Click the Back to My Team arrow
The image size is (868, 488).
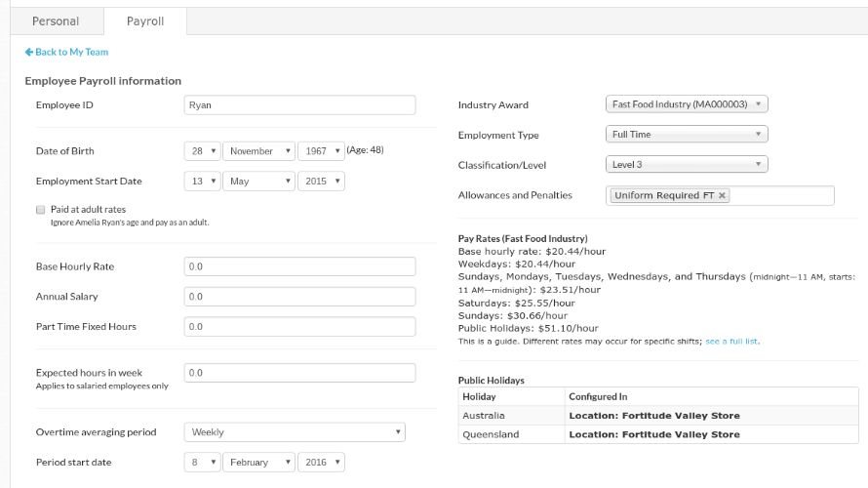[29, 53]
